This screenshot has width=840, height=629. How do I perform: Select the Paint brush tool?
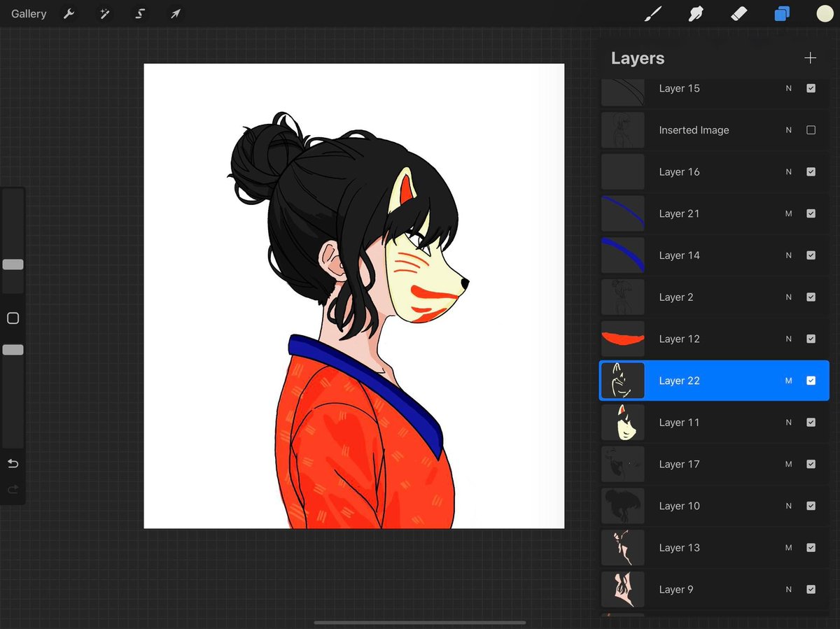(x=652, y=13)
